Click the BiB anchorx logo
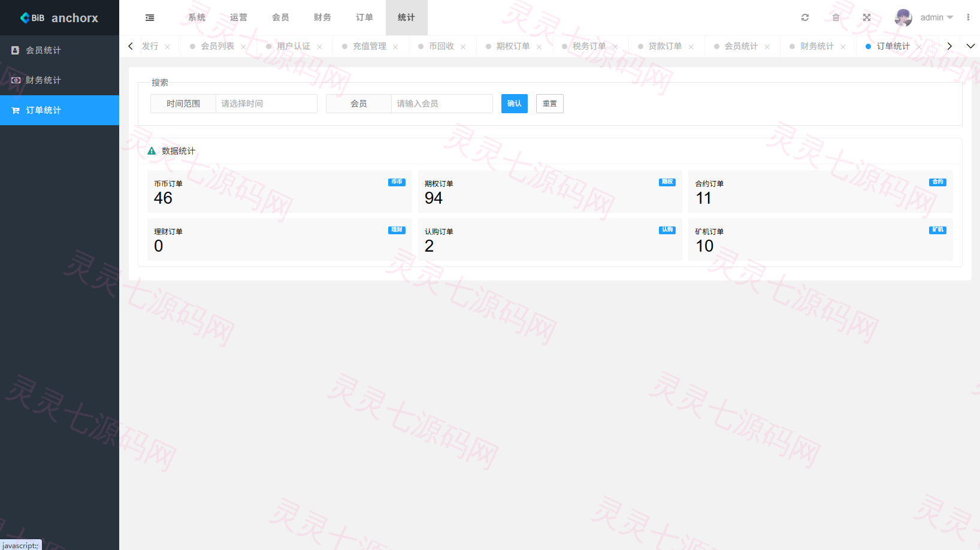 (x=59, y=18)
